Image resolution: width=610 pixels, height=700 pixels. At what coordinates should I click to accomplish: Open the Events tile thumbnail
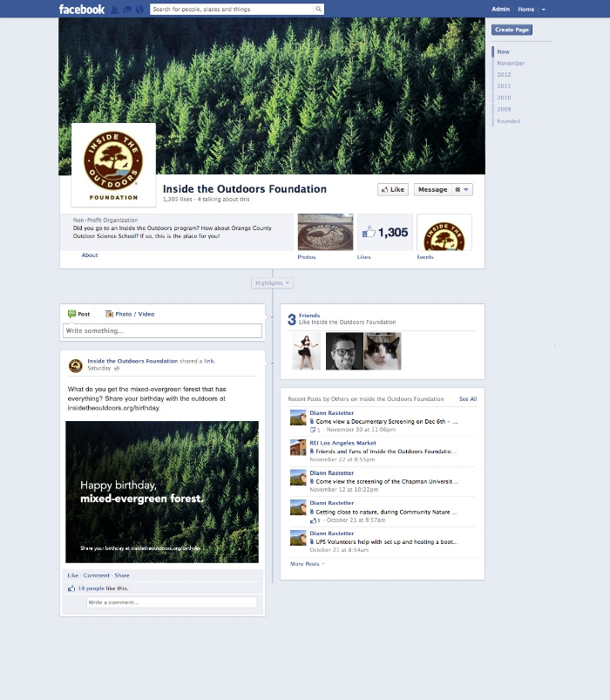444,232
